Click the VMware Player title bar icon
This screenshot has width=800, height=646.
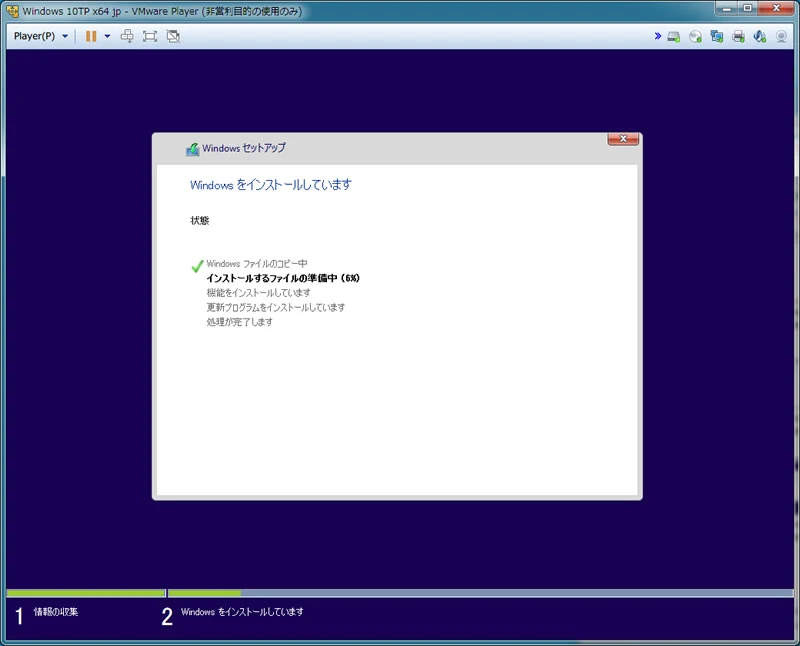pyautogui.click(x=13, y=11)
